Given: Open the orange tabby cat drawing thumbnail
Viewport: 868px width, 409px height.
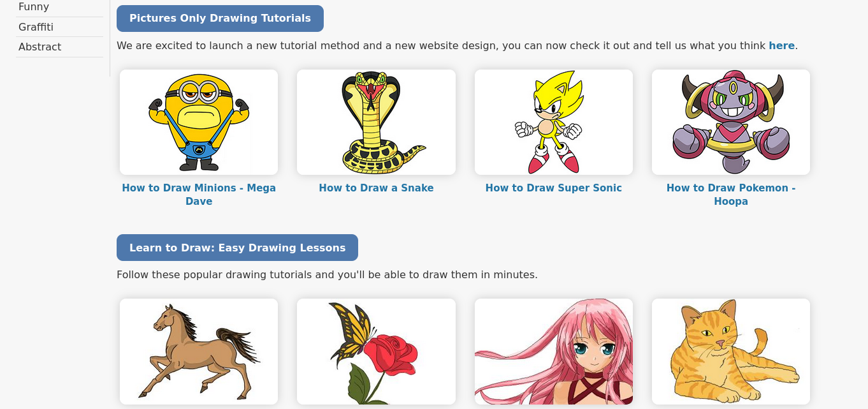Looking at the screenshot, I should [x=731, y=352].
